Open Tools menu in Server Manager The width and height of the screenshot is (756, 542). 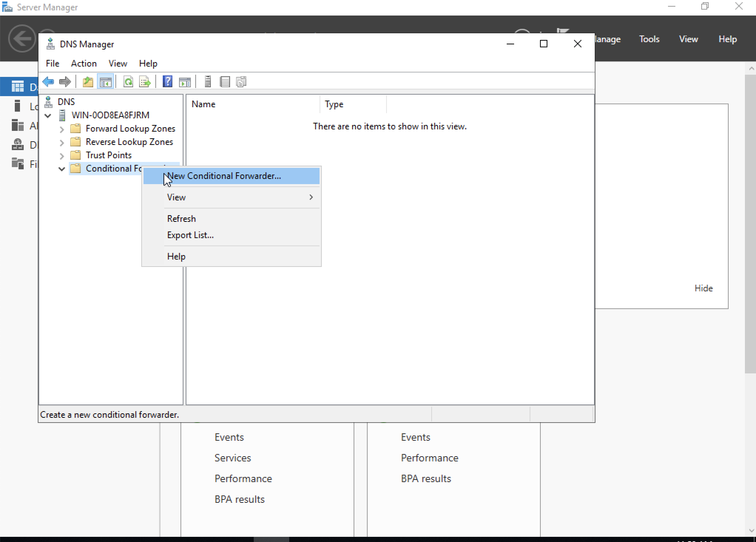(649, 39)
